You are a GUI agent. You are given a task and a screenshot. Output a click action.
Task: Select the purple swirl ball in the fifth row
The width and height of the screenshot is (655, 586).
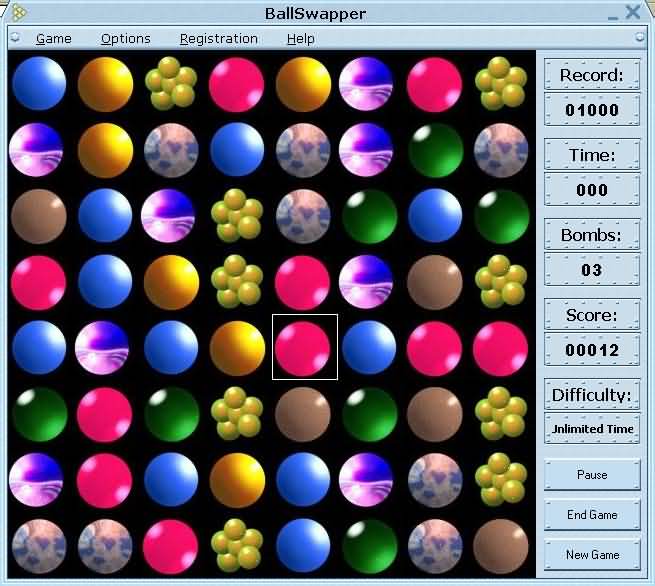102,348
